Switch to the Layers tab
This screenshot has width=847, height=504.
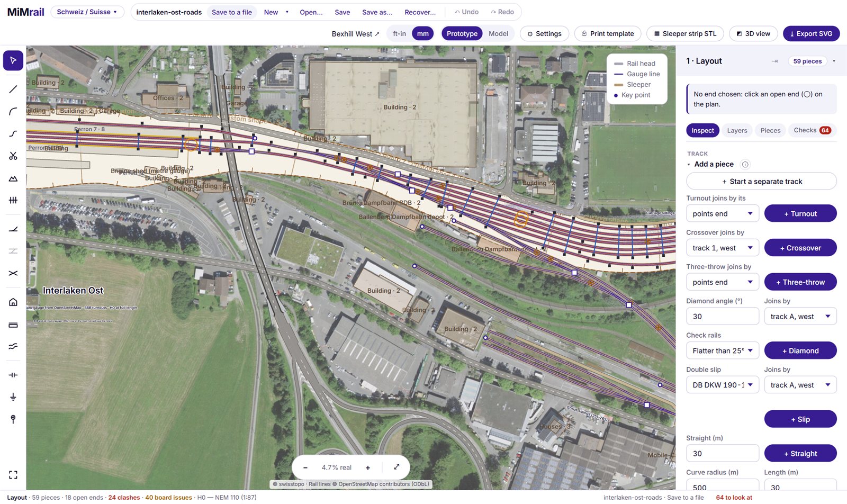pos(737,130)
